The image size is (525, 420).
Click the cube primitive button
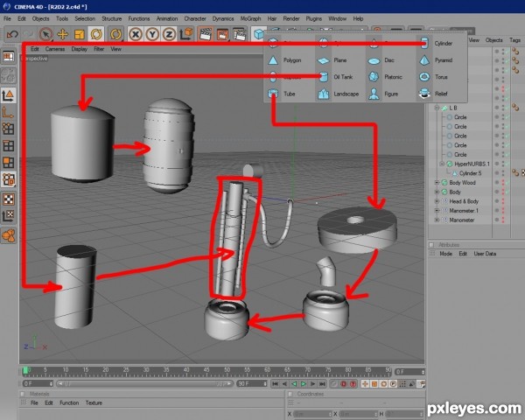pyautogui.click(x=258, y=34)
